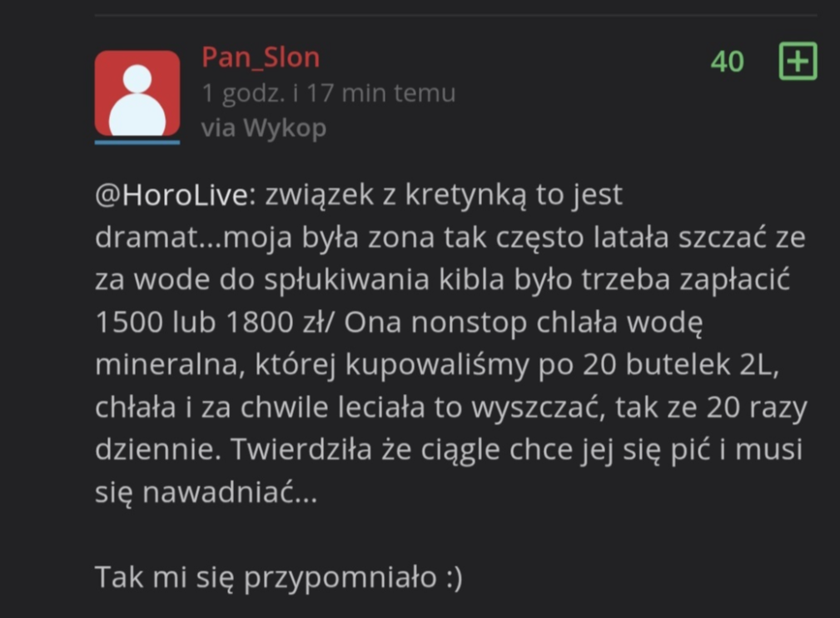The image size is (840, 618).
Task: Upvote the comment with the green plus icon
Action: (x=798, y=61)
